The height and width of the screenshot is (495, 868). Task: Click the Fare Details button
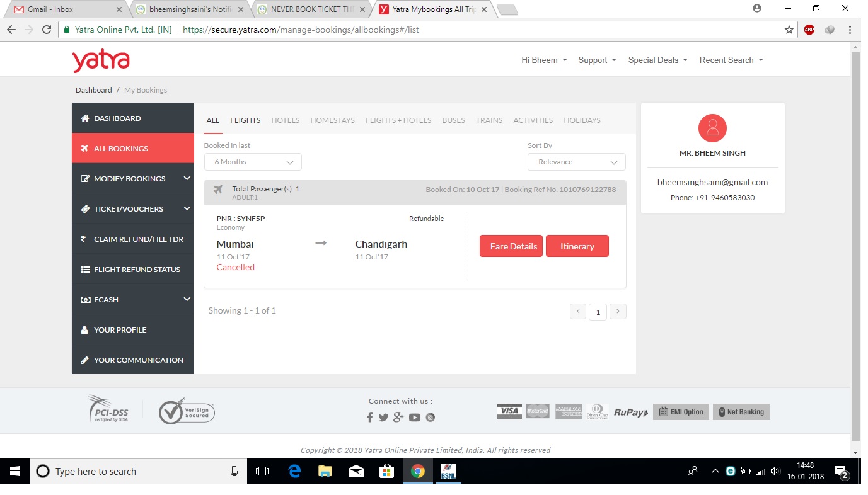[x=511, y=246]
